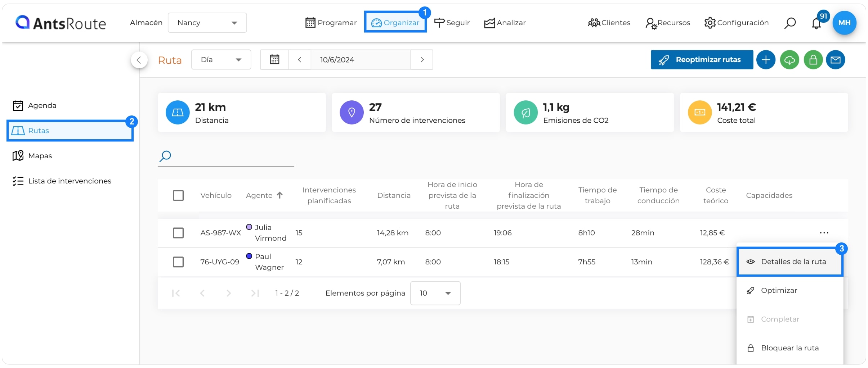Click the Coste total money icon
Viewport: 868px width, 368px height.
pyautogui.click(x=699, y=113)
